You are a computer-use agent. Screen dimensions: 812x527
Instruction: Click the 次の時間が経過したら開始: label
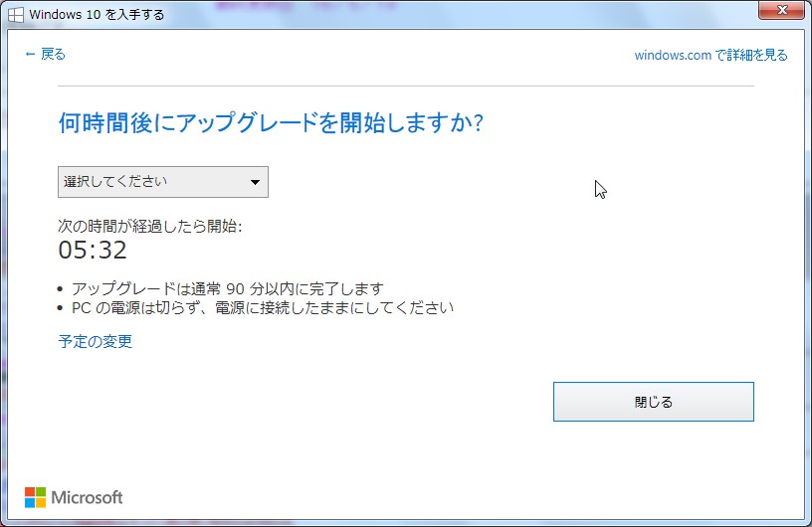150,227
